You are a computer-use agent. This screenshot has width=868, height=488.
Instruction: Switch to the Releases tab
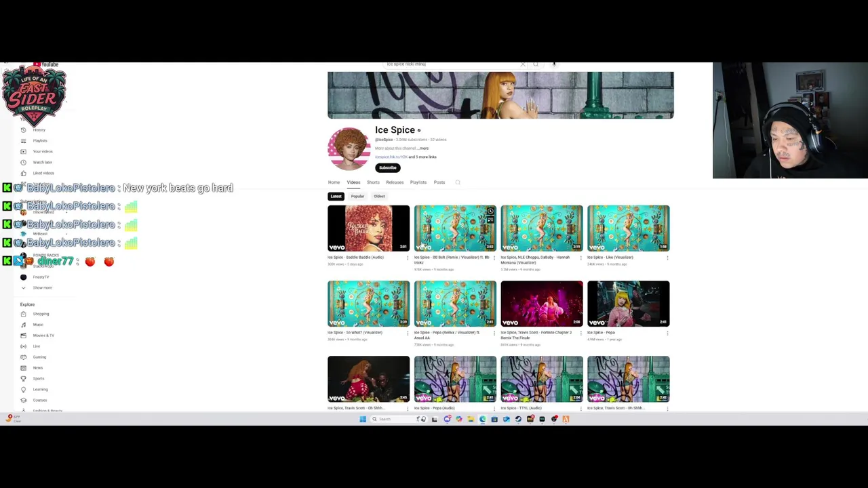(x=395, y=182)
